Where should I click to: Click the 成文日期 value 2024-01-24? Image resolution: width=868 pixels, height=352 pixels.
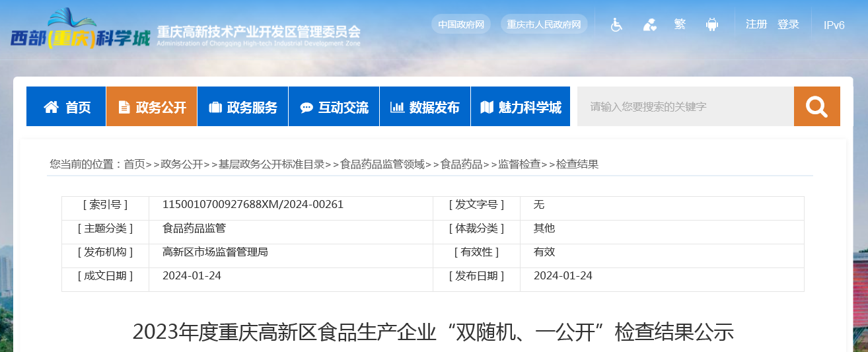[x=192, y=276]
